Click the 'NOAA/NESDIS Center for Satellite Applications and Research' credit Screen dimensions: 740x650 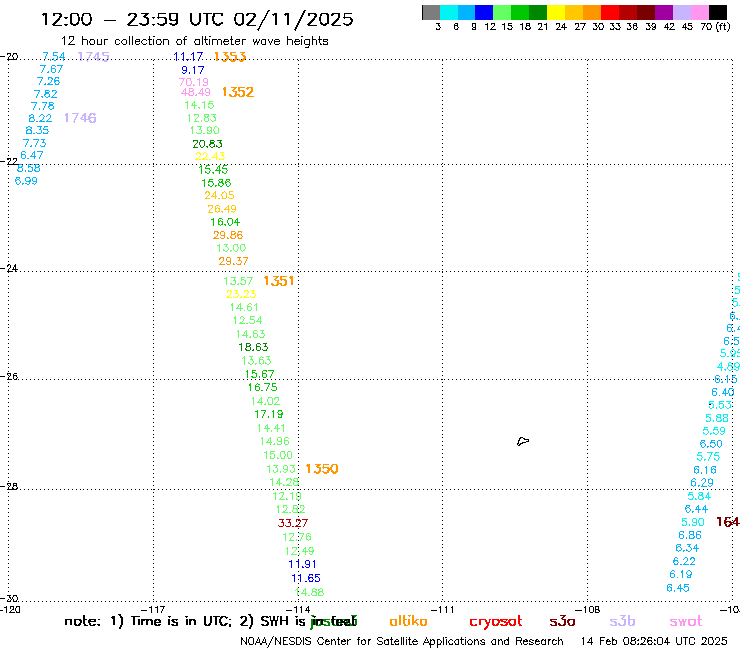402,642
